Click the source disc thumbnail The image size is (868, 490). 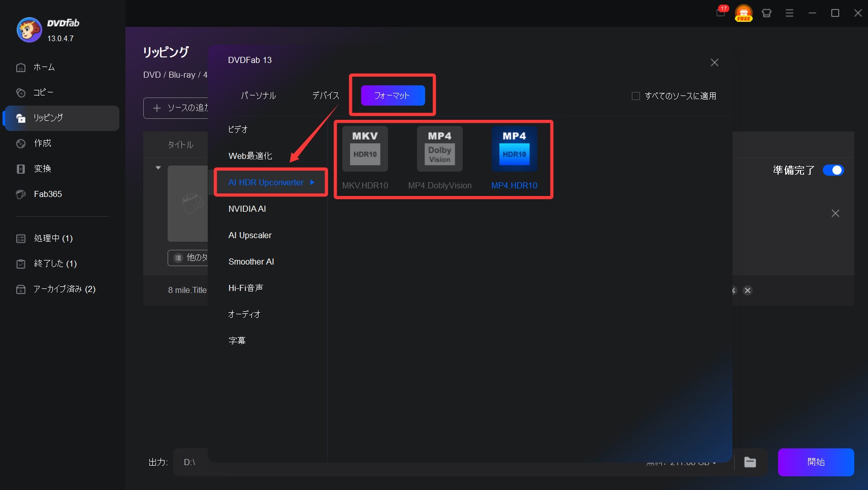188,204
